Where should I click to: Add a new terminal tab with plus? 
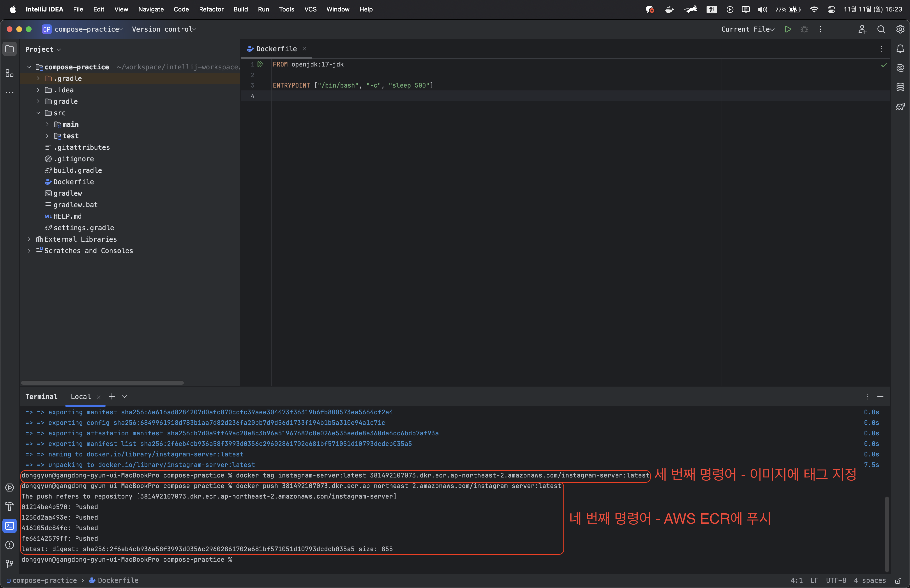click(x=112, y=397)
